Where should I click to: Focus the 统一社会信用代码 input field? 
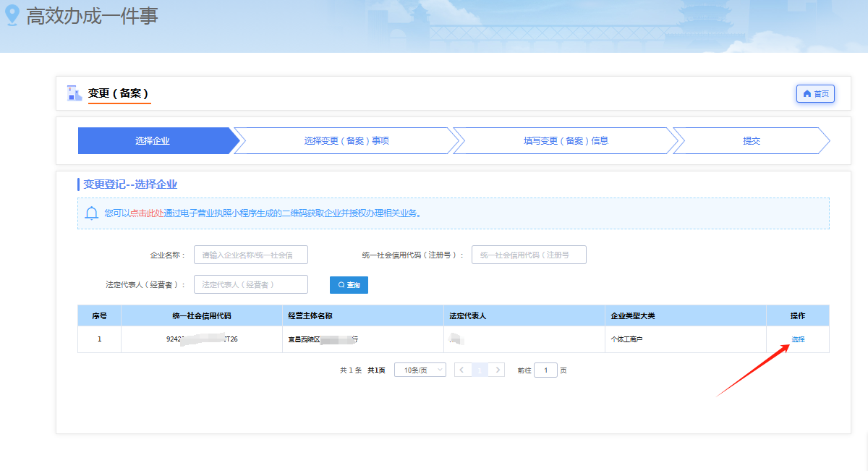click(528, 255)
